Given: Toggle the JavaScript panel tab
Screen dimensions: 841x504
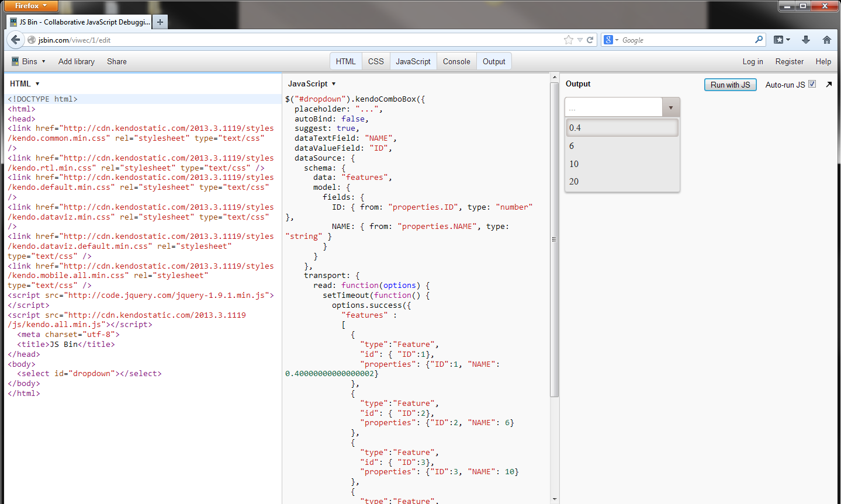Looking at the screenshot, I should 413,61.
